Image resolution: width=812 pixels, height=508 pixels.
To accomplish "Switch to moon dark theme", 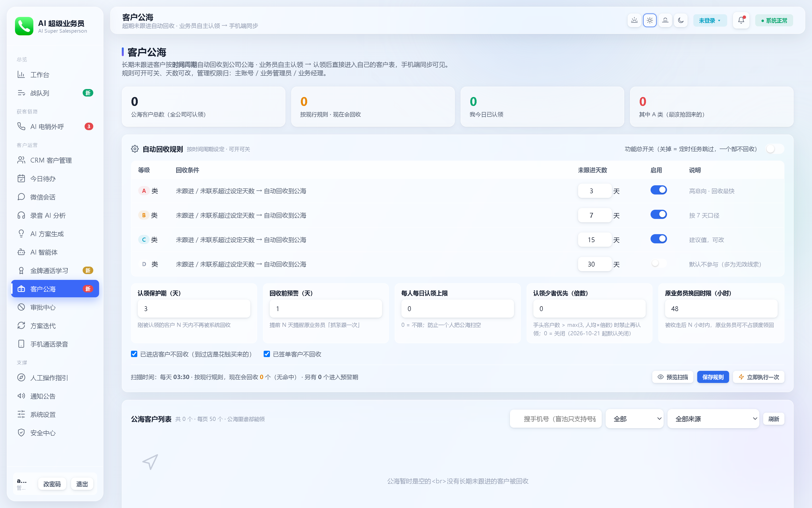I will pos(681,21).
